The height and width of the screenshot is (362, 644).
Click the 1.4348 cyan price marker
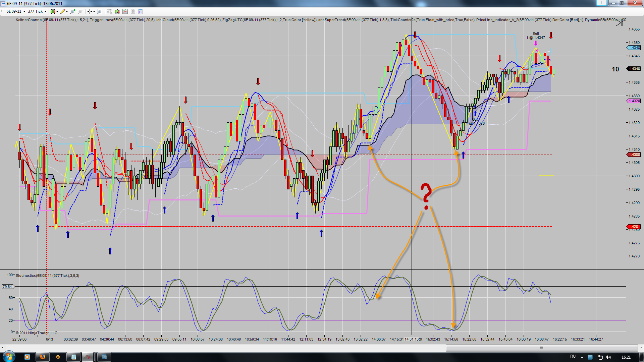click(x=634, y=48)
